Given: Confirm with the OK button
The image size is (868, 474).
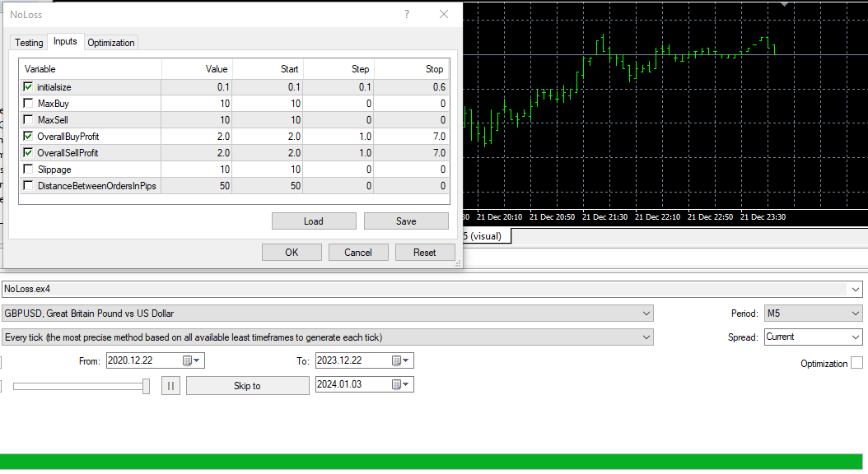Looking at the screenshot, I should coord(292,252).
